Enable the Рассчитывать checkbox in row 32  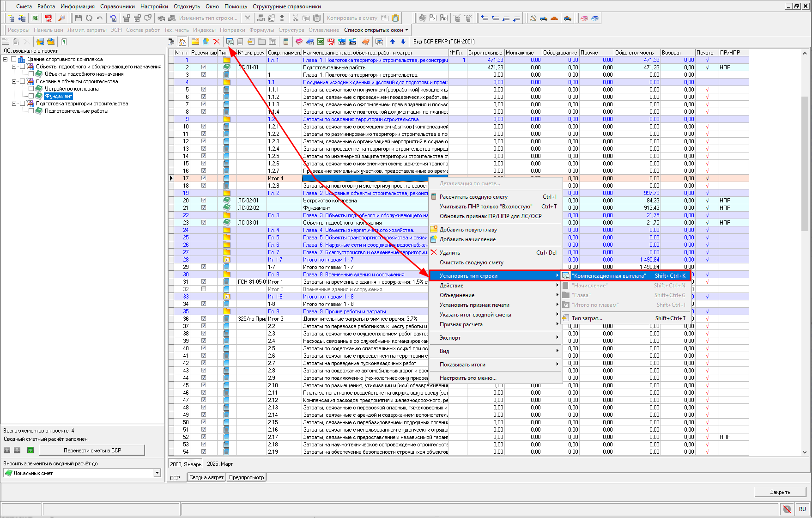204,289
